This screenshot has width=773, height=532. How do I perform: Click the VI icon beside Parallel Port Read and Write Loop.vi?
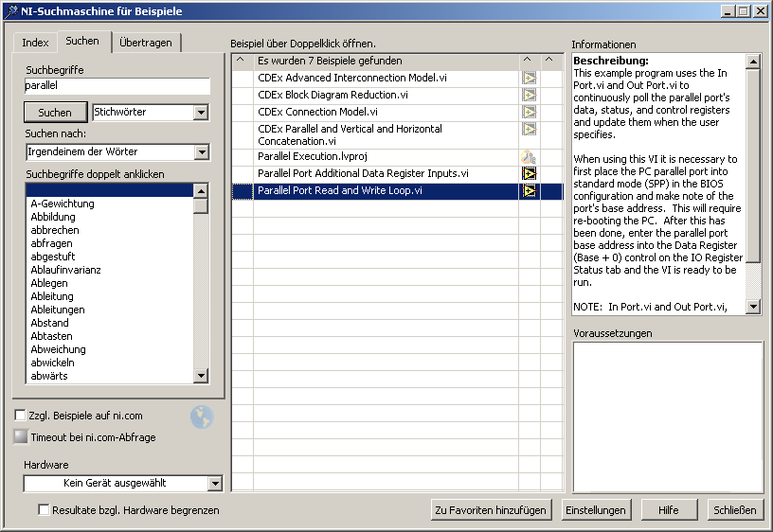[529, 190]
